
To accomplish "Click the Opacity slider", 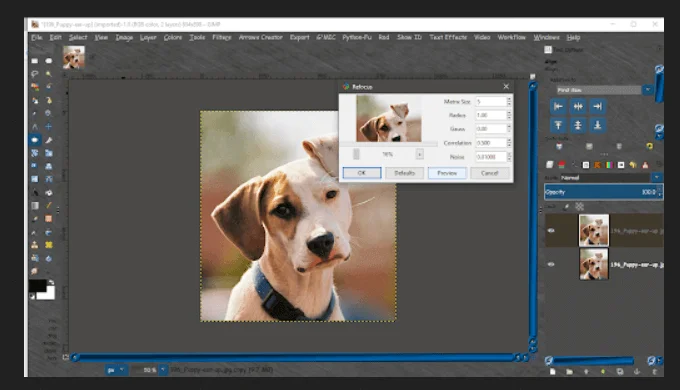I will (x=603, y=192).
